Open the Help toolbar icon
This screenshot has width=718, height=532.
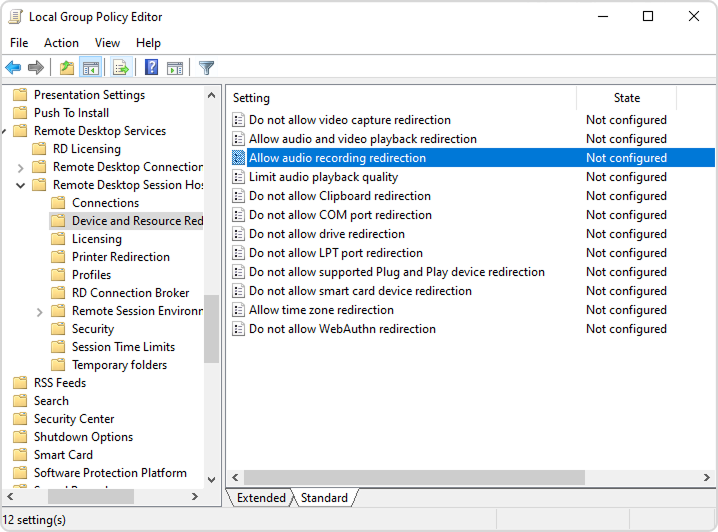coord(152,68)
